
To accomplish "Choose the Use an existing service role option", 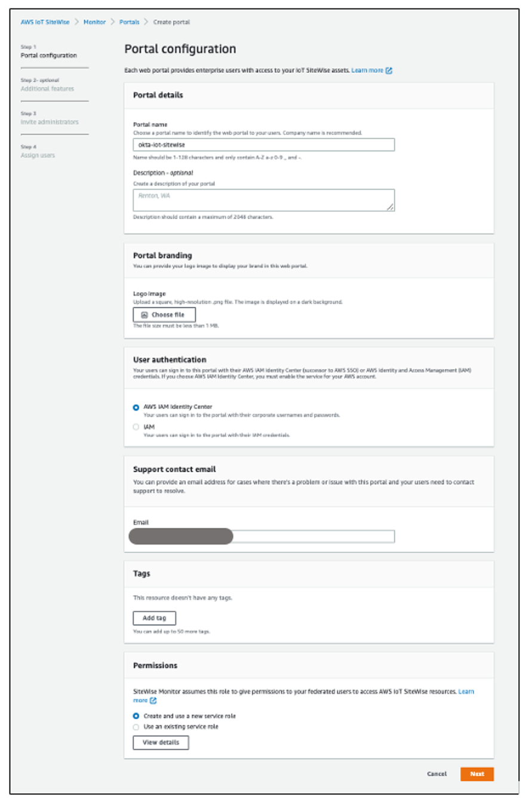I will click(136, 727).
